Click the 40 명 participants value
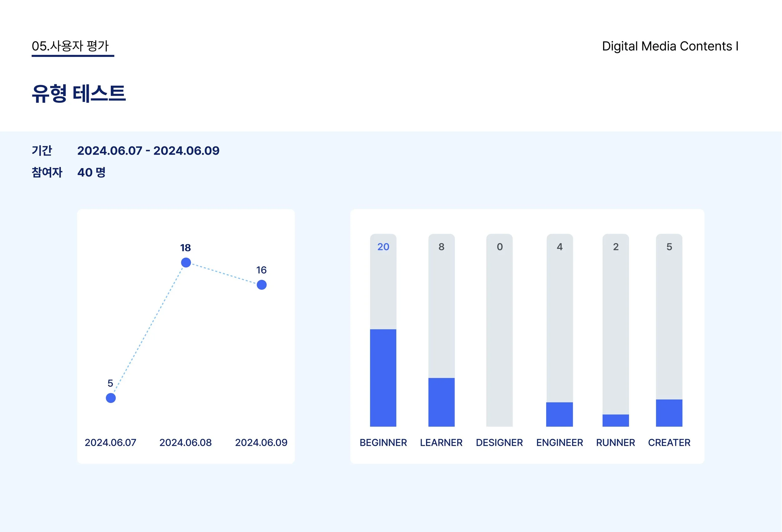Image resolution: width=782 pixels, height=532 pixels. (92, 172)
